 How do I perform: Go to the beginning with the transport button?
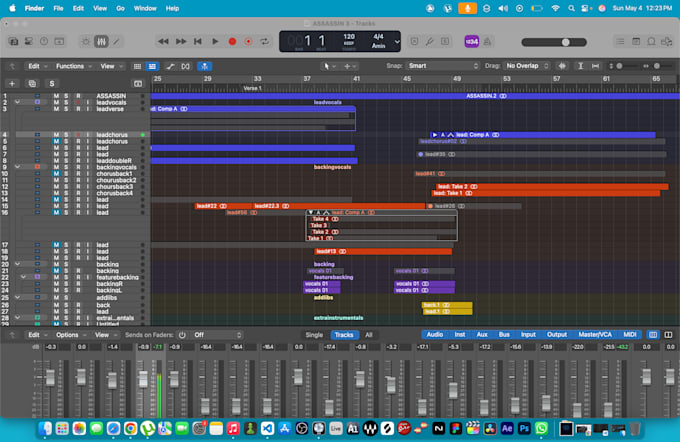tap(198, 42)
